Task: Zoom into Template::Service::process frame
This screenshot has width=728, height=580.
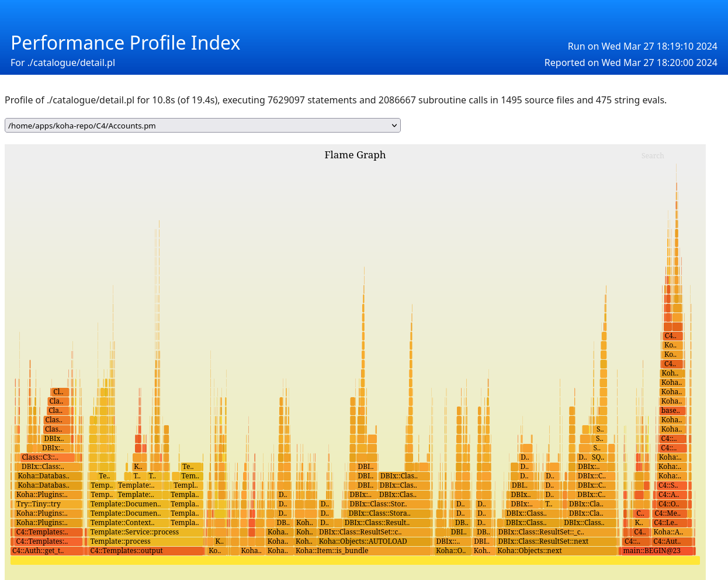Action: click(145, 532)
